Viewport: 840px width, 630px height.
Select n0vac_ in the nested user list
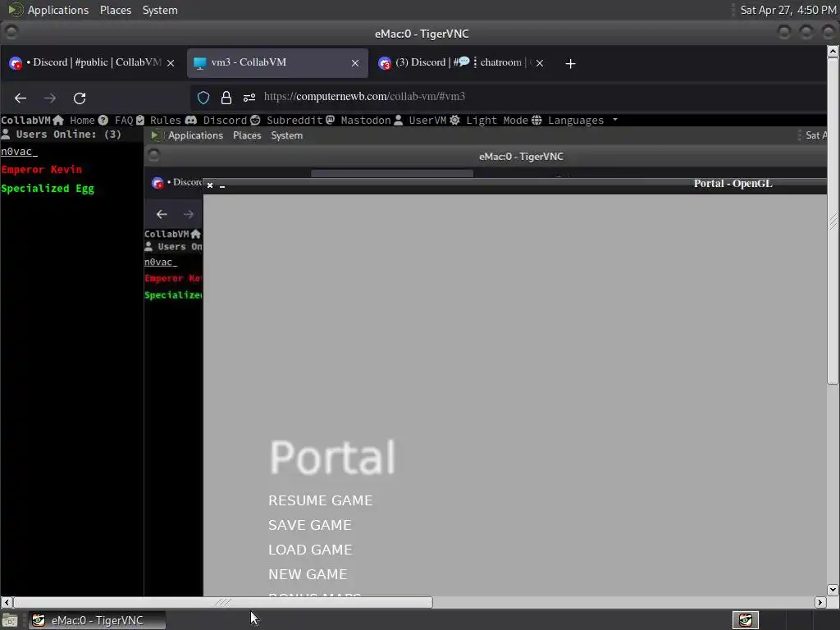[x=160, y=262]
